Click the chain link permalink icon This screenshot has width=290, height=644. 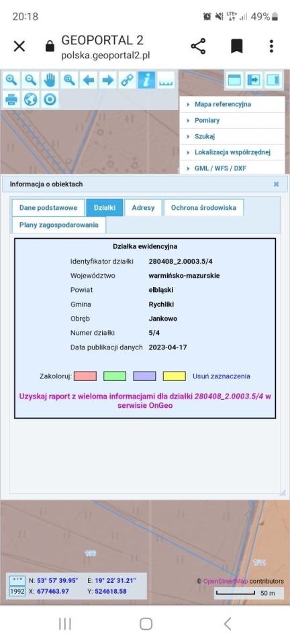[127, 80]
